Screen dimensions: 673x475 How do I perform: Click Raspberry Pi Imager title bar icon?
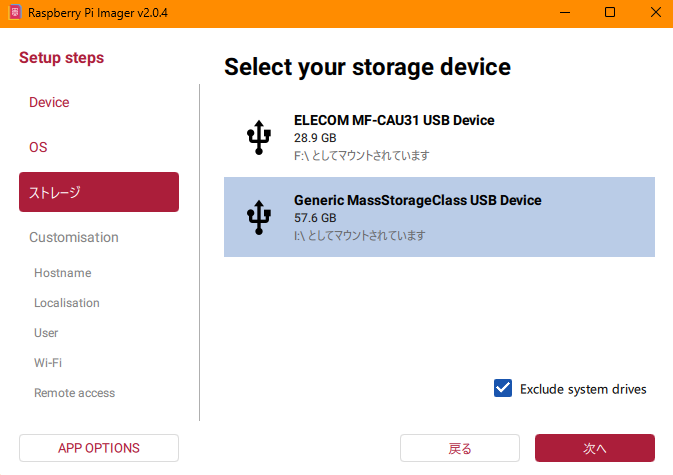click(15, 12)
